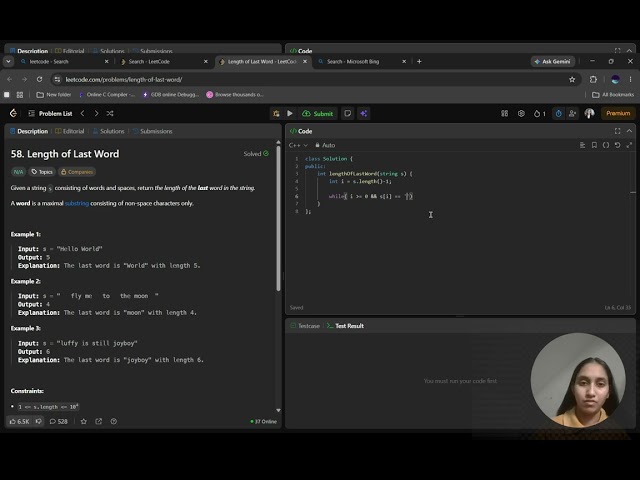This screenshot has height=480, width=640.
Task: Pick a random problem with shuffle icon
Action: pyautogui.click(x=110, y=113)
